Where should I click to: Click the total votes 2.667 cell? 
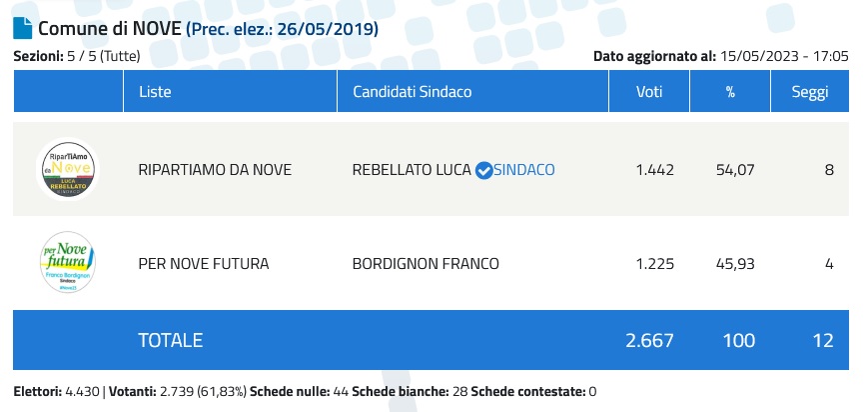click(x=650, y=340)
